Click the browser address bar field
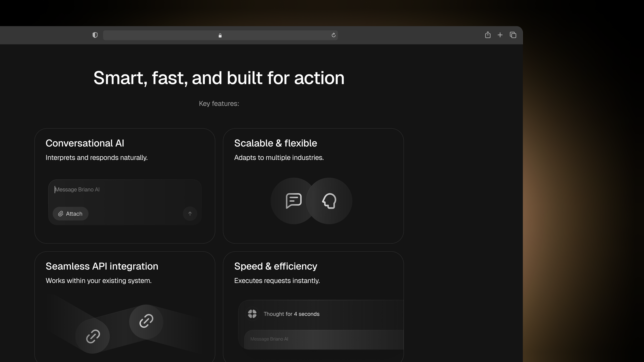The width and height of the screenshot is (644, 362). tap(220, 35)
